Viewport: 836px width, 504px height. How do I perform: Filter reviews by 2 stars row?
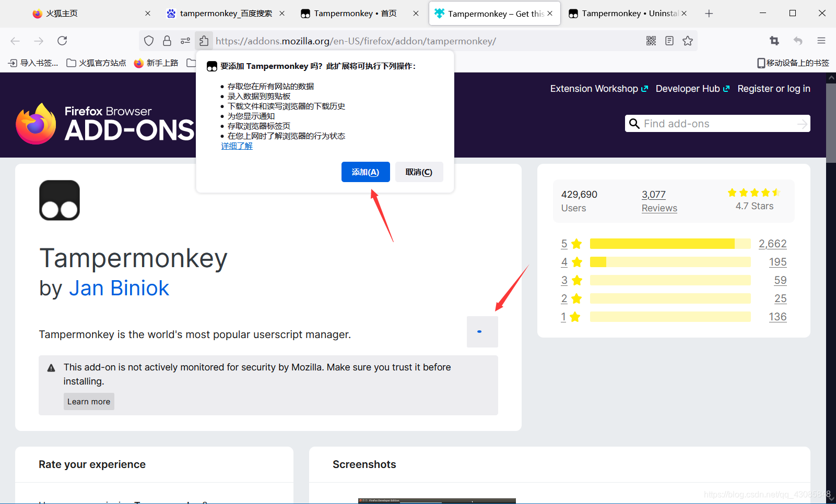(674, 298)
